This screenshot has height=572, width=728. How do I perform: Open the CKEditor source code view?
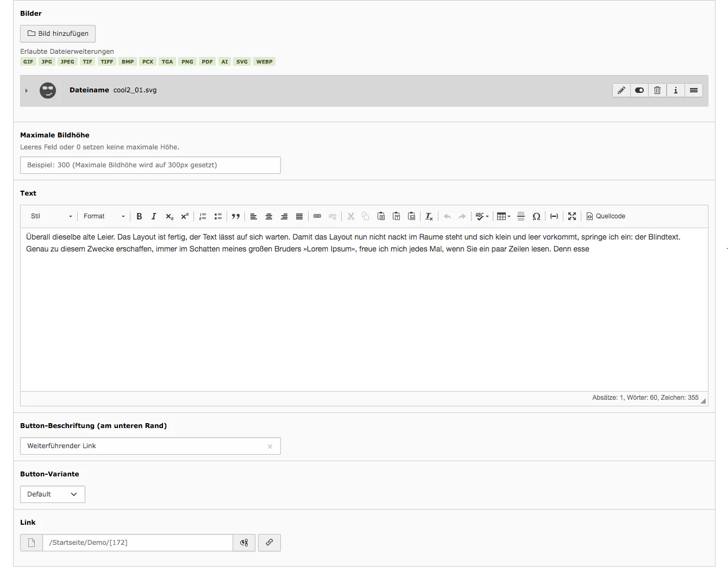coord(605,216)
